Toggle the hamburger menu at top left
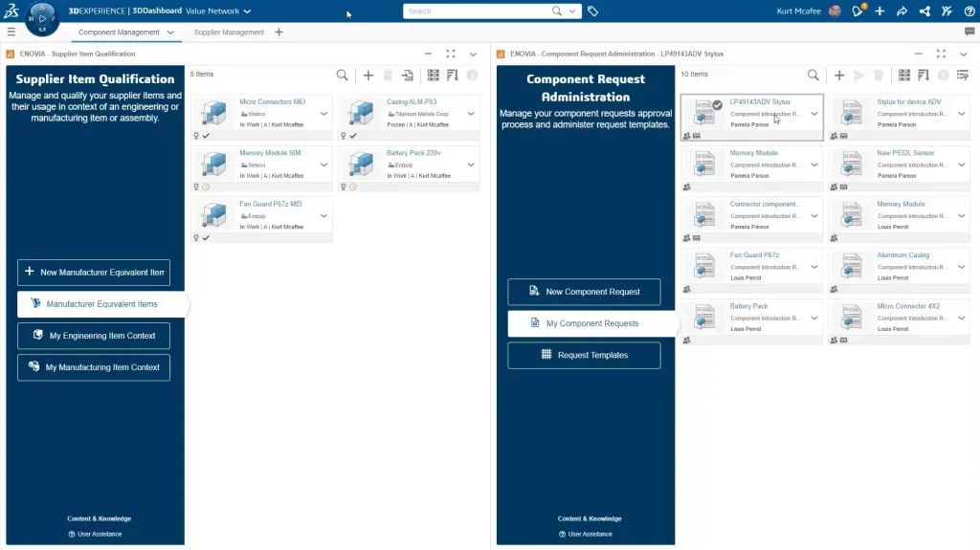This screenshot has height=550, width=980. (x=11, y=32)
